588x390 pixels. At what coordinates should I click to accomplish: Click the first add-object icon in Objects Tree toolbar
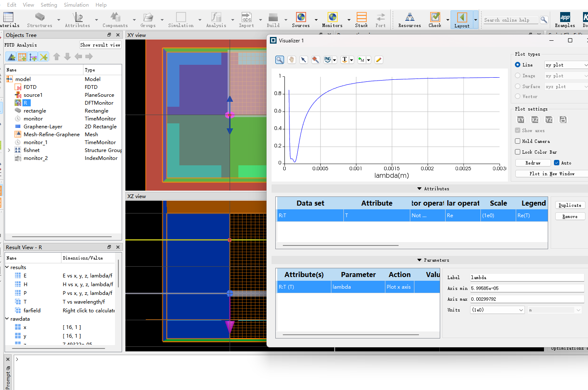12,57
